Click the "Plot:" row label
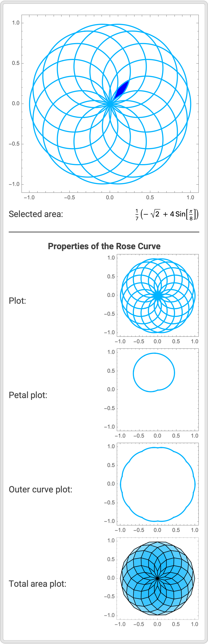 [x=17, y=301]
